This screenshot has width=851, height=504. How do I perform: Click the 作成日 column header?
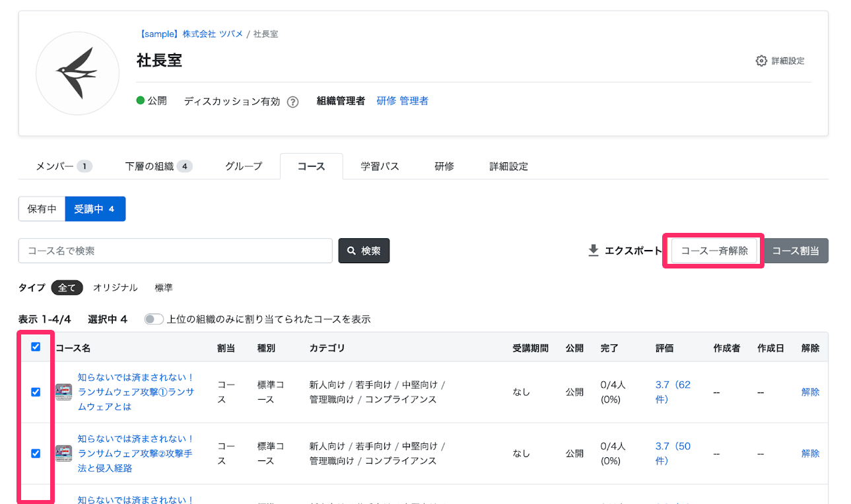click(770, 348)
